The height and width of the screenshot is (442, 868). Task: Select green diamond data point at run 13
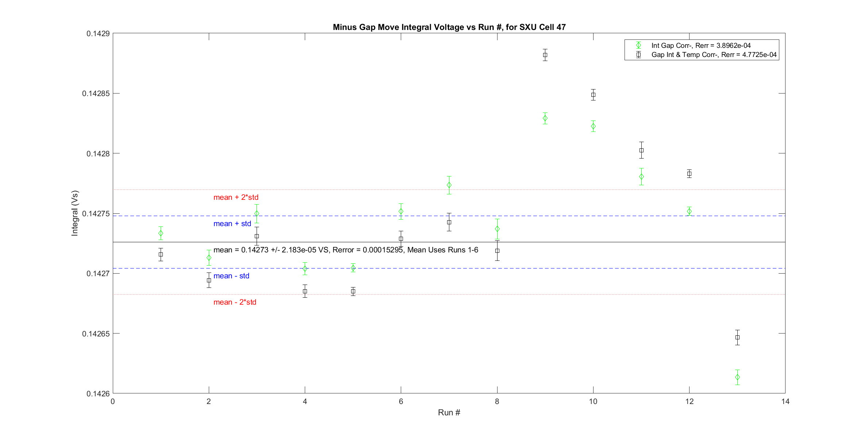737,377
